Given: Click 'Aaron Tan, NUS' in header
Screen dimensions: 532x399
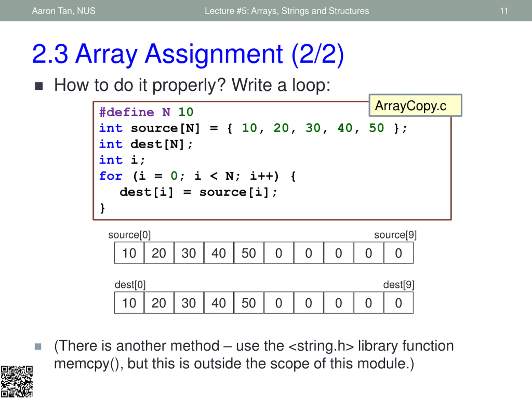Looking at the screenshot, I should (64, 11).
